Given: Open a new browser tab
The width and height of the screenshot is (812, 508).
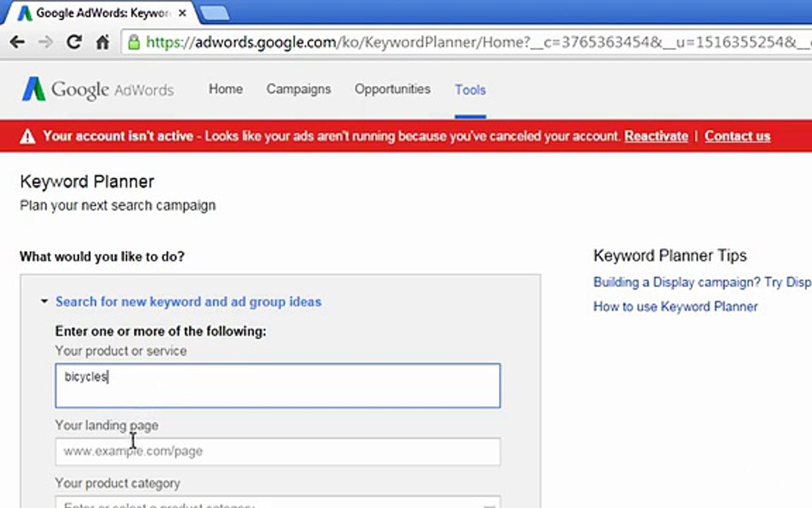Looking at the screenshot, I should 214,13.
